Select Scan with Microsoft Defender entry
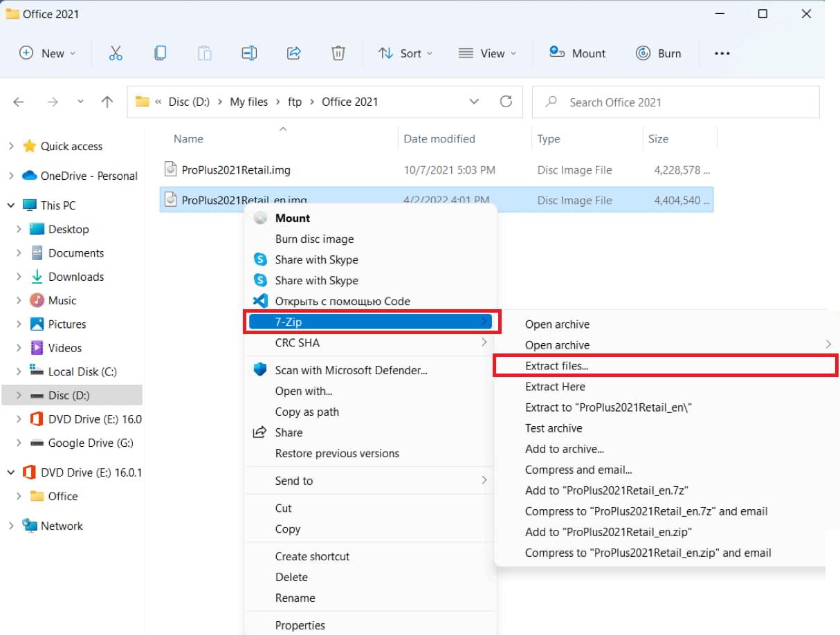The image size is (840, 635). [x=351, y=370]
